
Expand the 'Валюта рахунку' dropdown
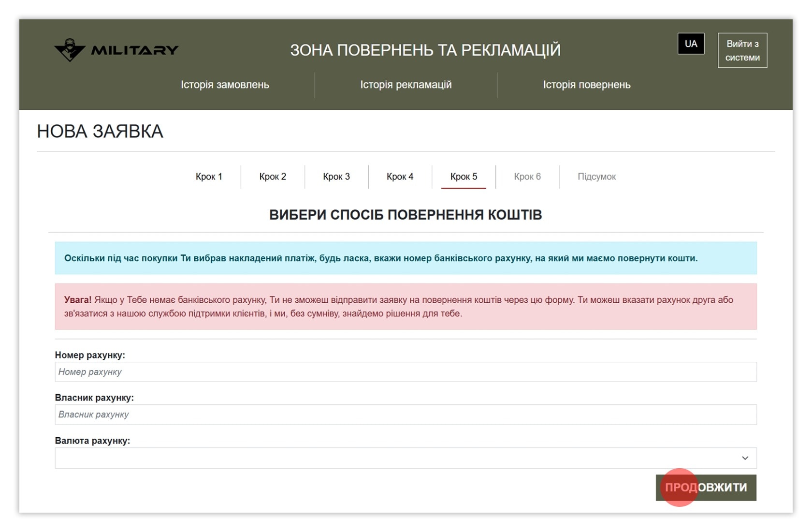click(406, 458)
